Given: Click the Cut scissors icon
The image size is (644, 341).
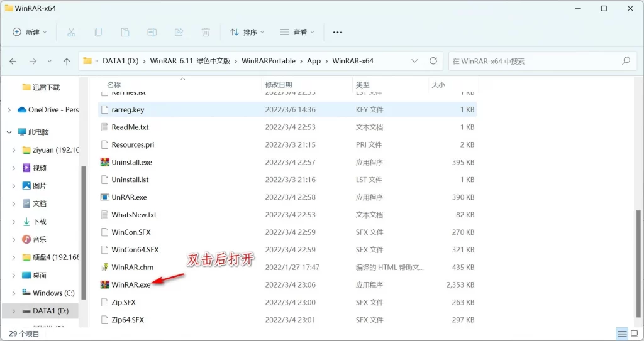Looking at the screenshot, I should 71,32.
